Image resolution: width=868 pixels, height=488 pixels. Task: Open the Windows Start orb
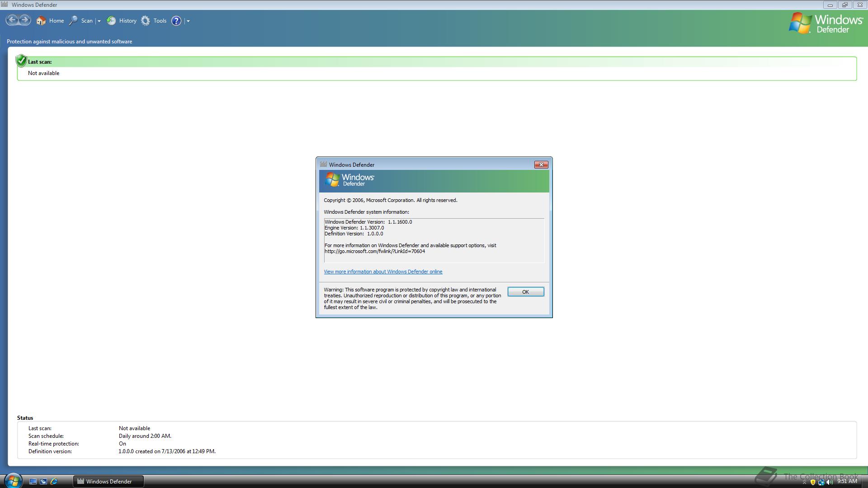[13, 481]
